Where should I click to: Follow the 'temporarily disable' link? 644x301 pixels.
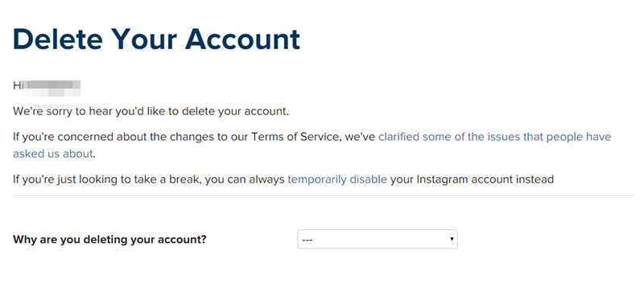click(x=337, y=179)
